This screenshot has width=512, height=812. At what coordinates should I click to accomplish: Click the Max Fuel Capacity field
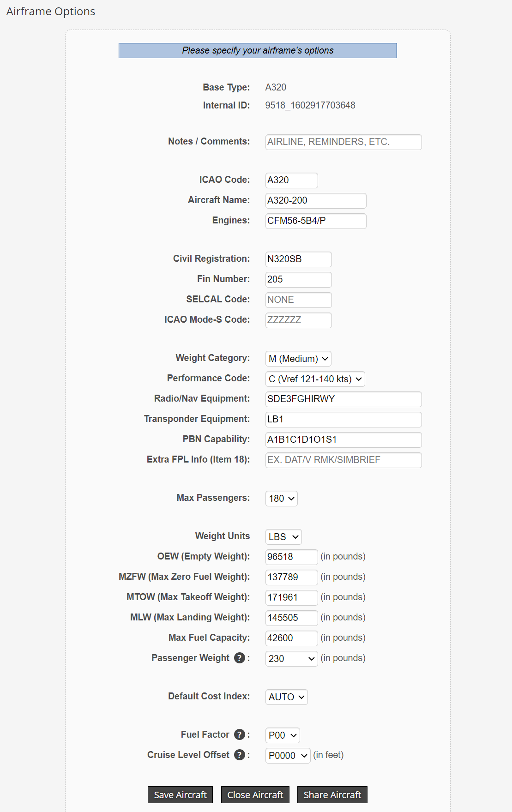click(291, 638)
